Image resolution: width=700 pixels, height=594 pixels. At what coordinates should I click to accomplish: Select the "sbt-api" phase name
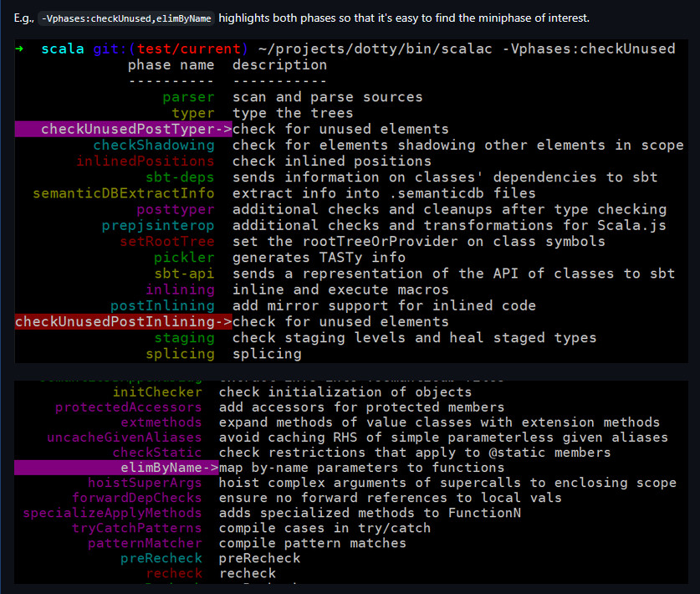coord(184,274)
